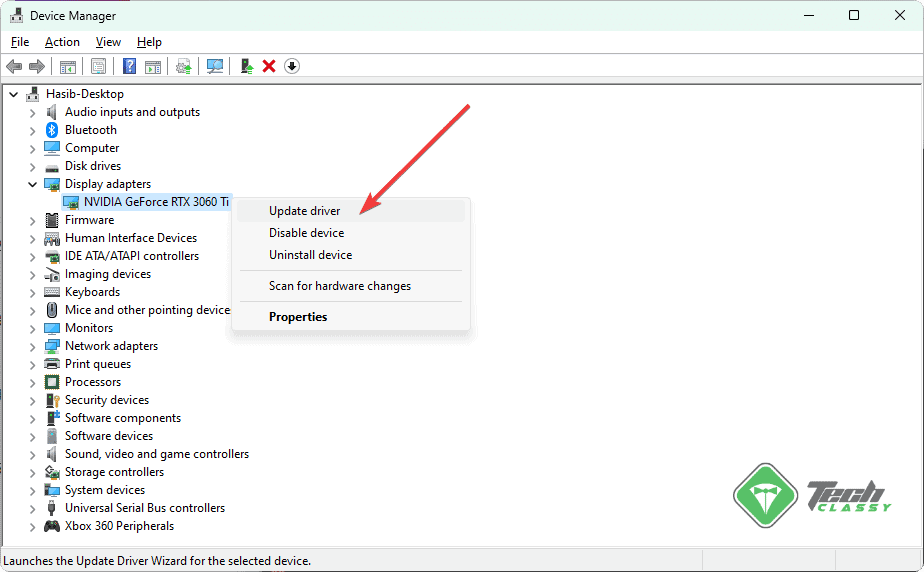Click the Keyboards category icon
Image resolution: width=924 pixels, height=572 pixels.
coord(52,292)
